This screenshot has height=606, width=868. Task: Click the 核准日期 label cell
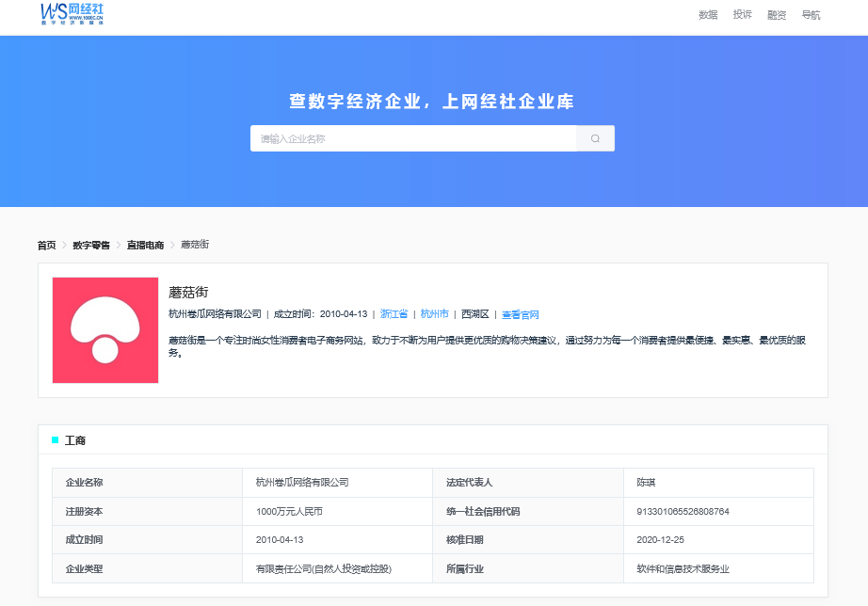coord(528,539)
